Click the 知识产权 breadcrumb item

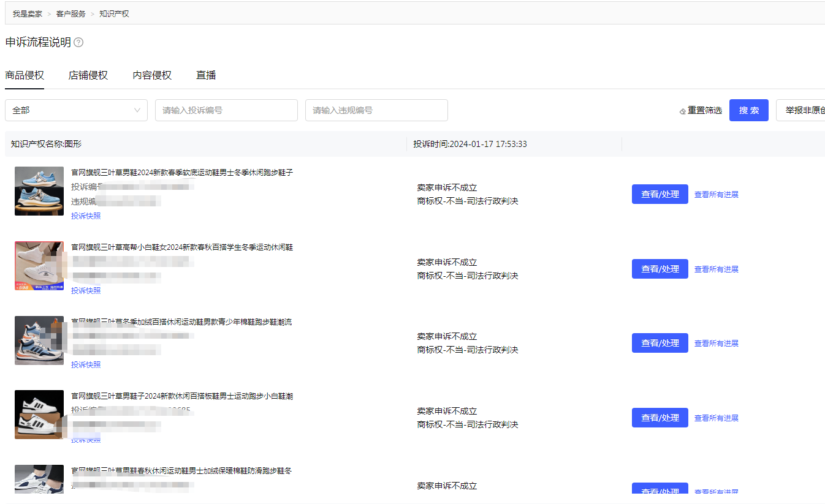(115, 13)
